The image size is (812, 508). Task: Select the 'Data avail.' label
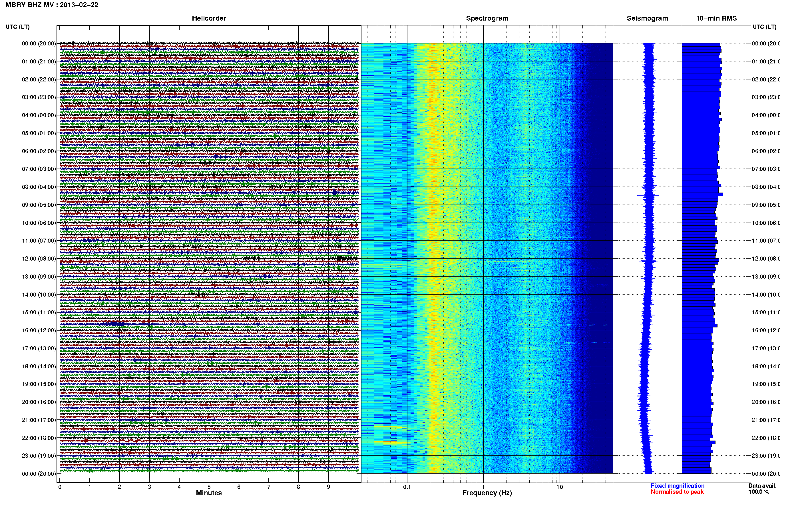pos(762,486)
